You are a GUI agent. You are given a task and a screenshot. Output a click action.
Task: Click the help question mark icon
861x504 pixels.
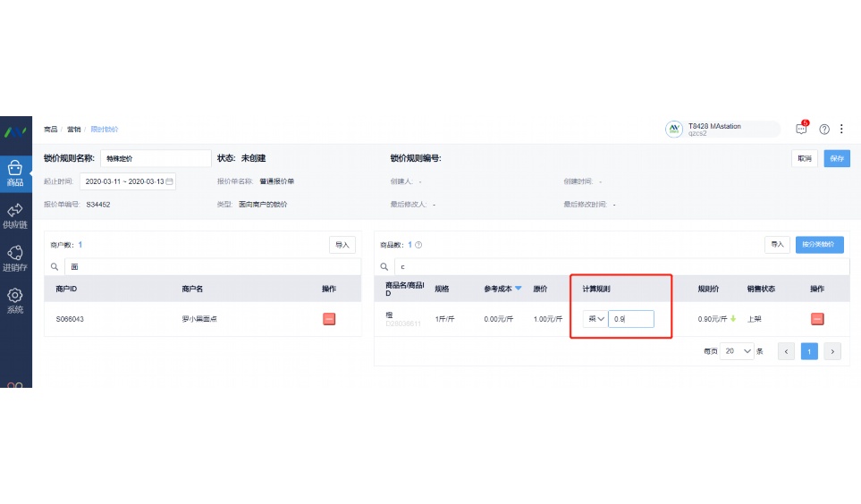point(824,129)
